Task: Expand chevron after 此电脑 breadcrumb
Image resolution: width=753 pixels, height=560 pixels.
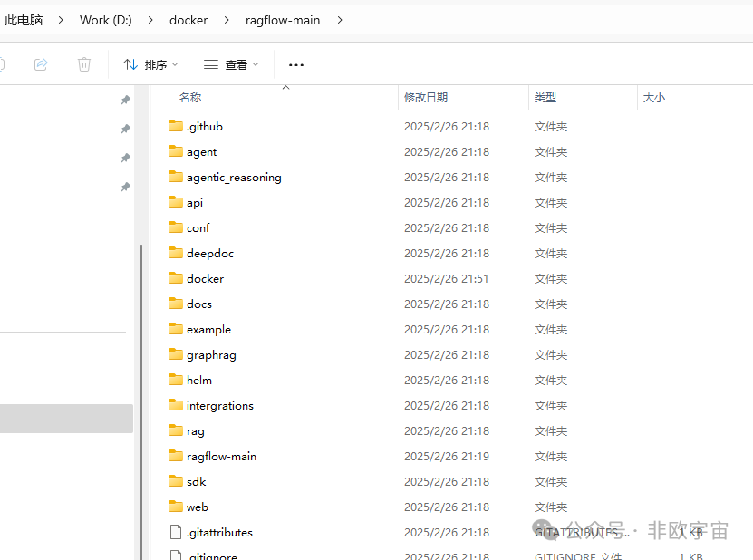Action: tap(61, 20)
